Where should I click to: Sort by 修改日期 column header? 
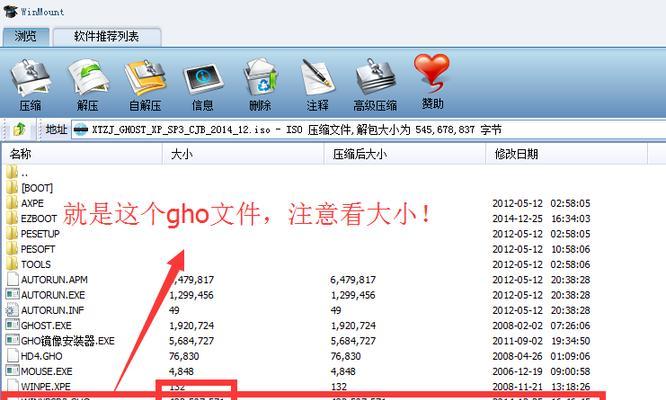(x=567, y=154)
